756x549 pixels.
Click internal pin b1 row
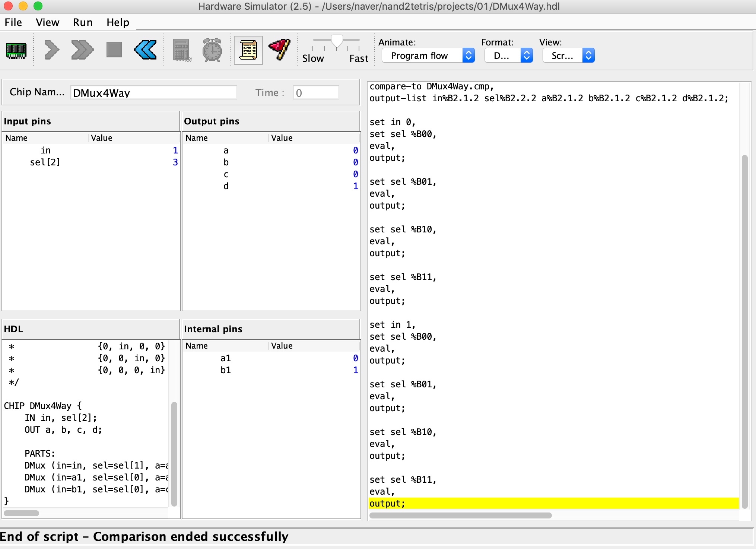coord(271,370)
